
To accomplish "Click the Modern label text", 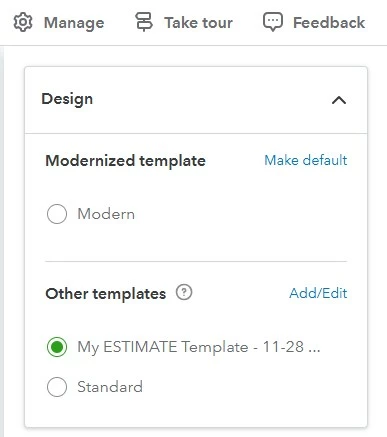I will pos(106,214).
